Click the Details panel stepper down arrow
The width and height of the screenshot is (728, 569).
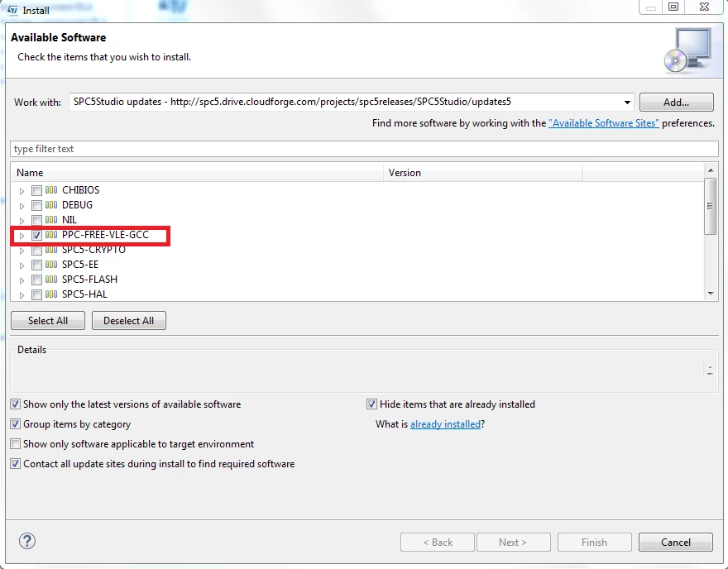point(710,373)
